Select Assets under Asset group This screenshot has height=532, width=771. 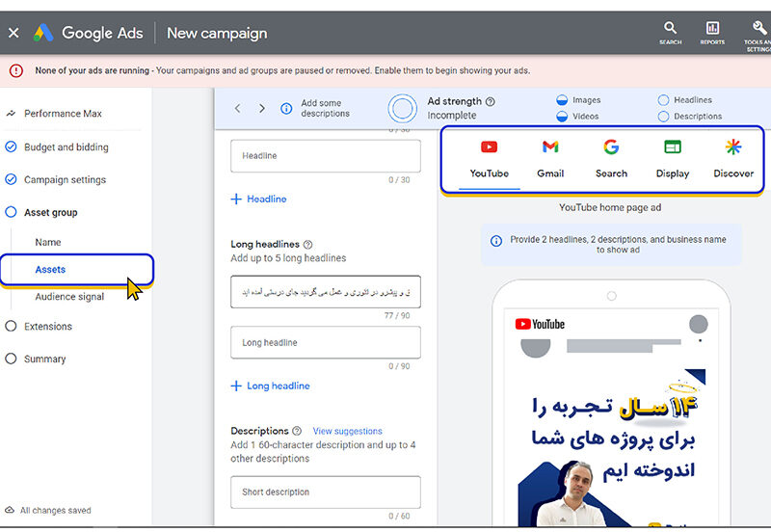tap(50, 270)
